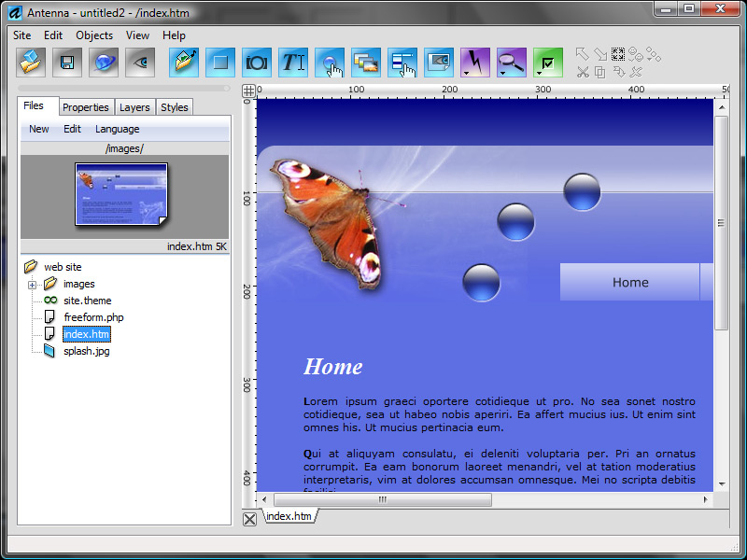Switch to the Layers tab
747x560 pixels.
pyautogui.click(x=134, y=107)
